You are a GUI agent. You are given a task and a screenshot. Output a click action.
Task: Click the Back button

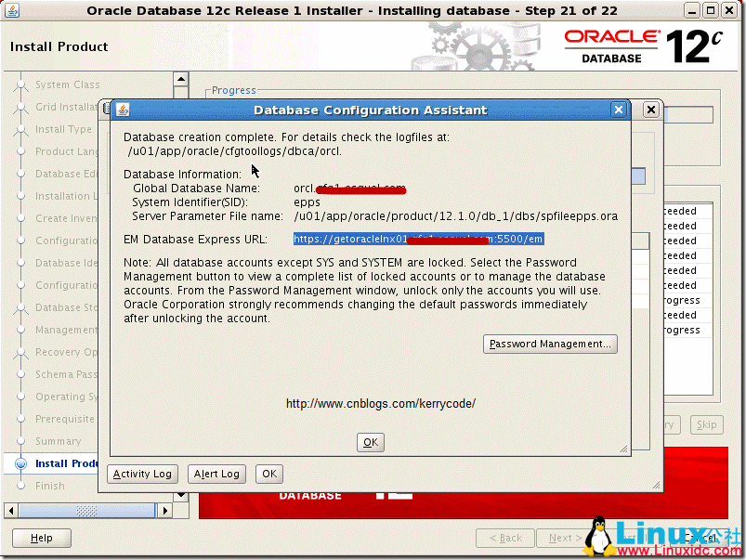(504, 538)
